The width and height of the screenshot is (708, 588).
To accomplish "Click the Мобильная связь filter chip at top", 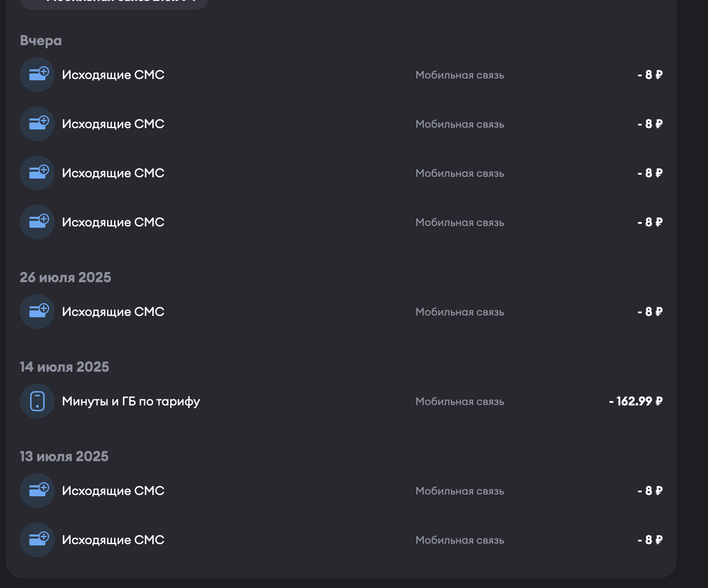I will pyautogui.click(x=115, y=2).
